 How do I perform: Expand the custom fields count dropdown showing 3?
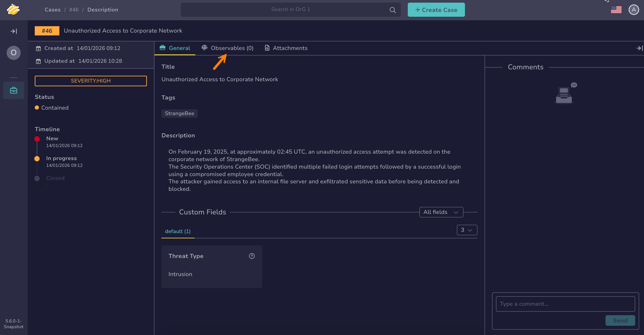(x=467, y=230)
